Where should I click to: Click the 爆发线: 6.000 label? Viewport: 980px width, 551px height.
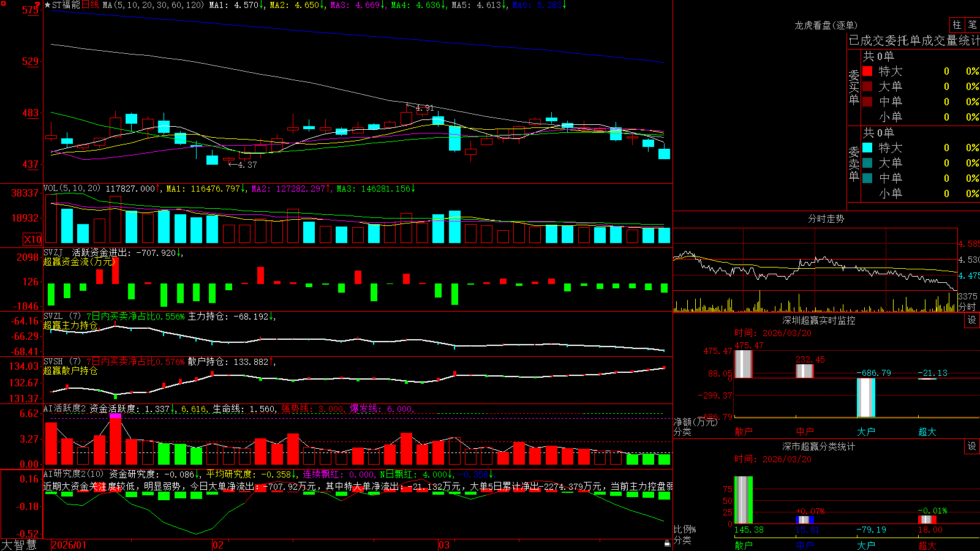[x=382, y=408]
